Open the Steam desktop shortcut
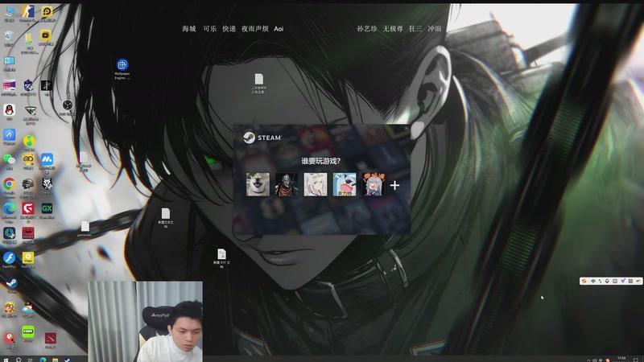Viewport: 644px width, 362px height. 11,285
